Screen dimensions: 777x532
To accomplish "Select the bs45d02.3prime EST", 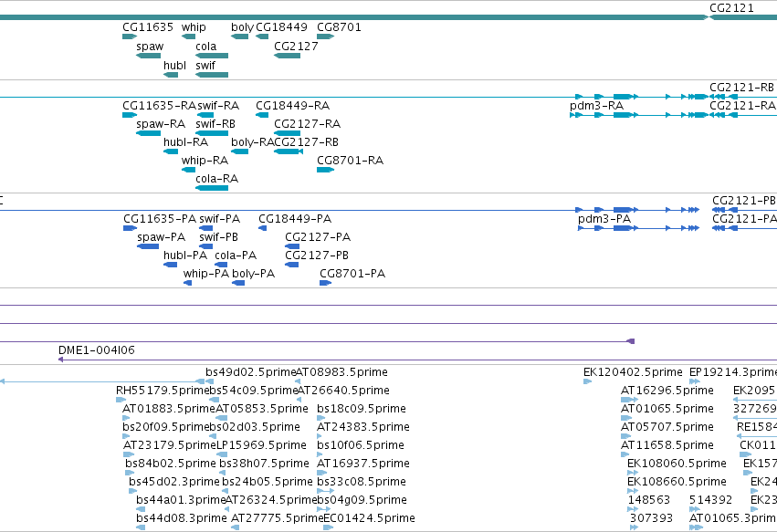I will 132,491.
